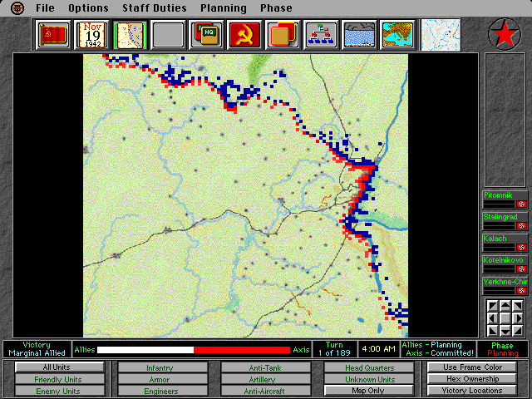Toggle the All Units filter
Screen dimensions: 532x399
[59, 367]
